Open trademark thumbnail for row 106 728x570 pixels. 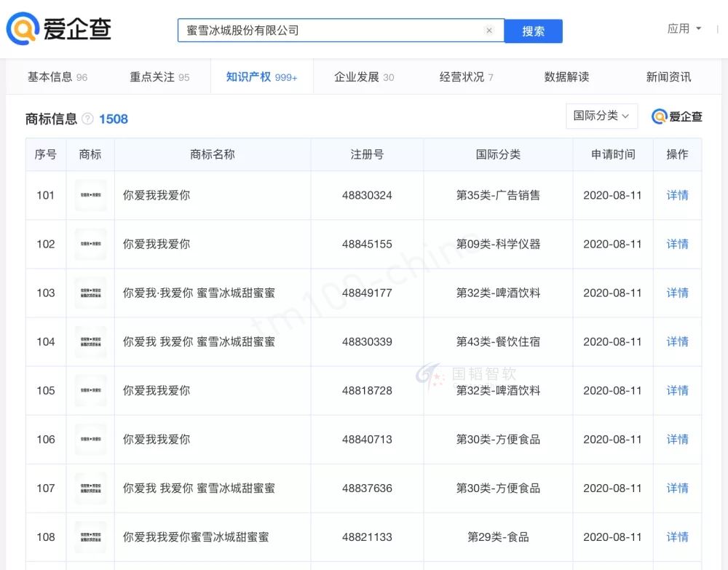pos(90,439)
